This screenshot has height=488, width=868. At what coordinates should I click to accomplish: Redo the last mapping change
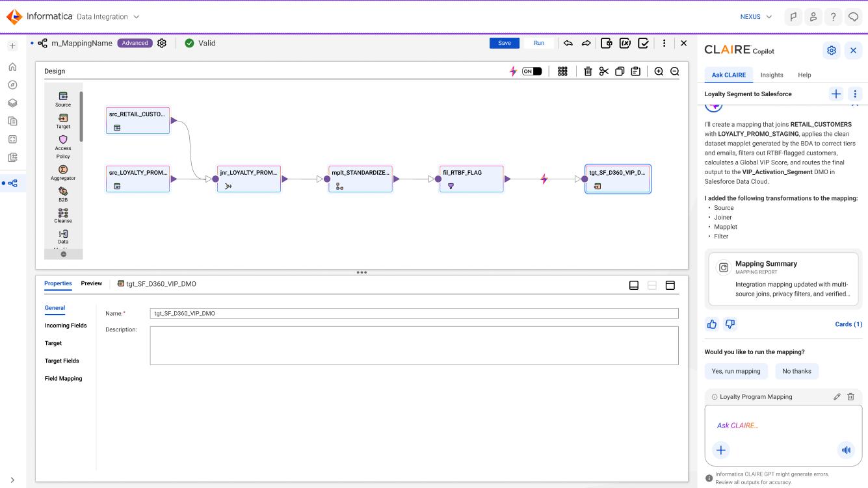(x=586, y=44)
